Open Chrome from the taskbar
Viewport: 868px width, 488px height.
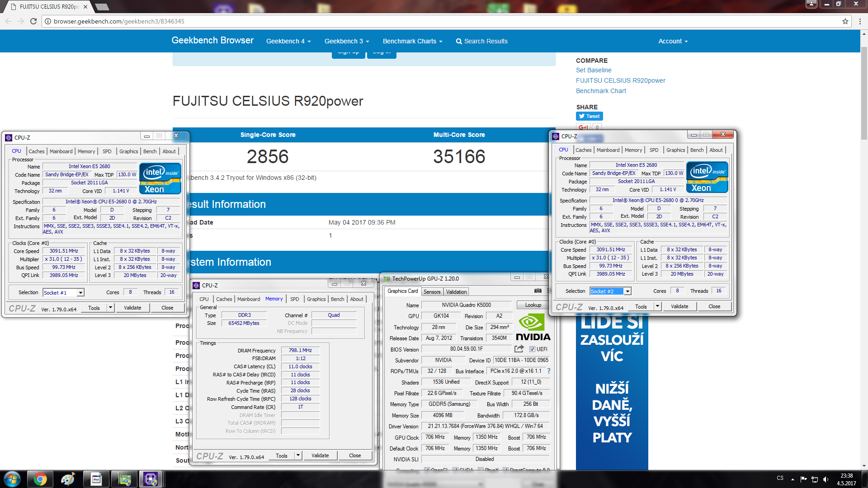(40, 479)
